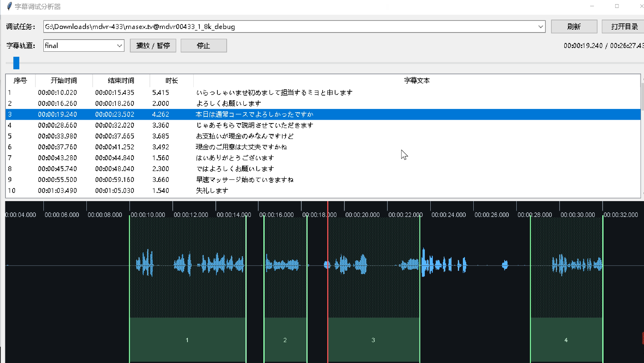Click the 字幕文本 column header
The image size is (644, 363).
pyautogui.click(x=417, y=81)
